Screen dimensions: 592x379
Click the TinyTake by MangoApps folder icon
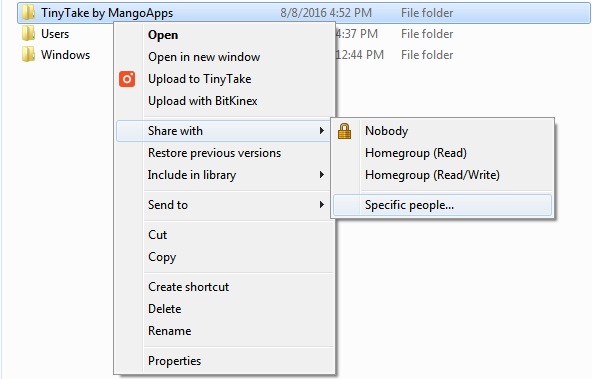(29, 13)
